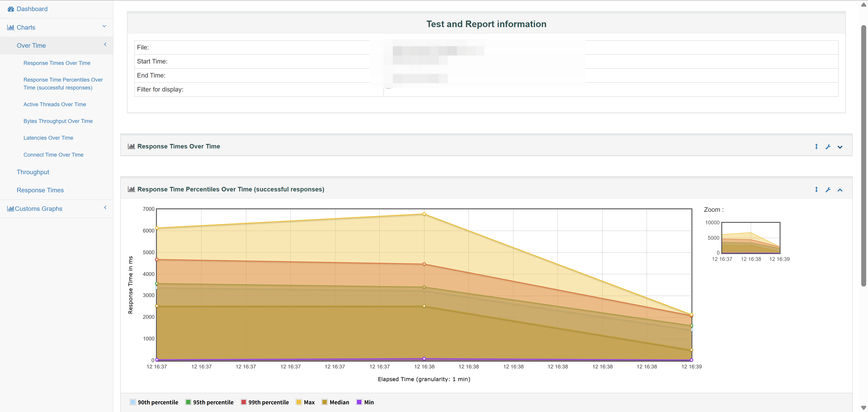868x412 pixels.
Task: Toggle 90th percentile legend series
Action: point(154,402)
